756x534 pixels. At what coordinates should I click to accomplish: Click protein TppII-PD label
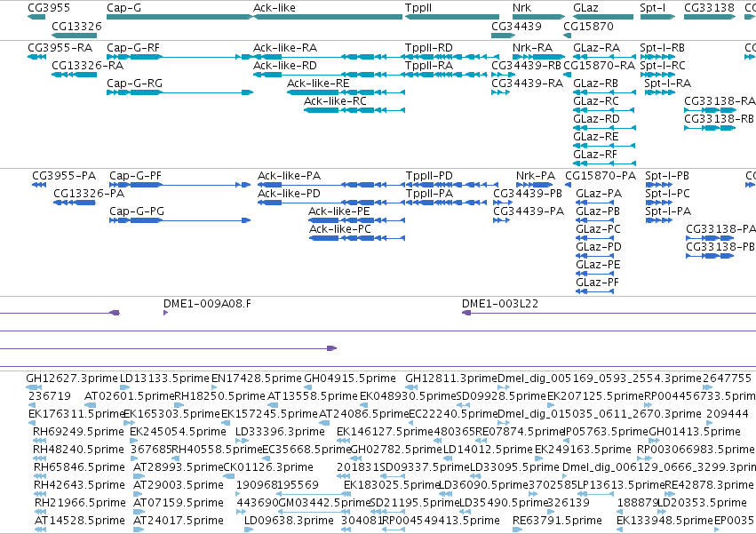pos(430,176)
